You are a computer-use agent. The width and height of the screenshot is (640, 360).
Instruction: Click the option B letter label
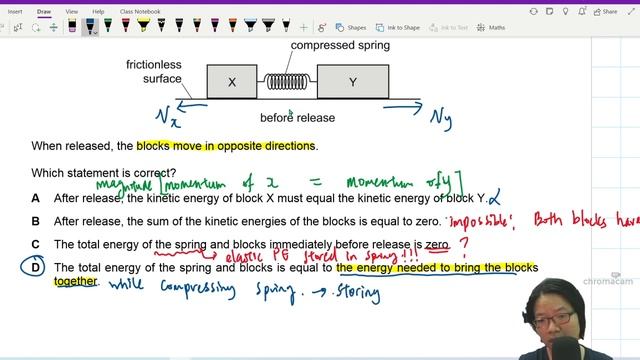click(36, 221)
